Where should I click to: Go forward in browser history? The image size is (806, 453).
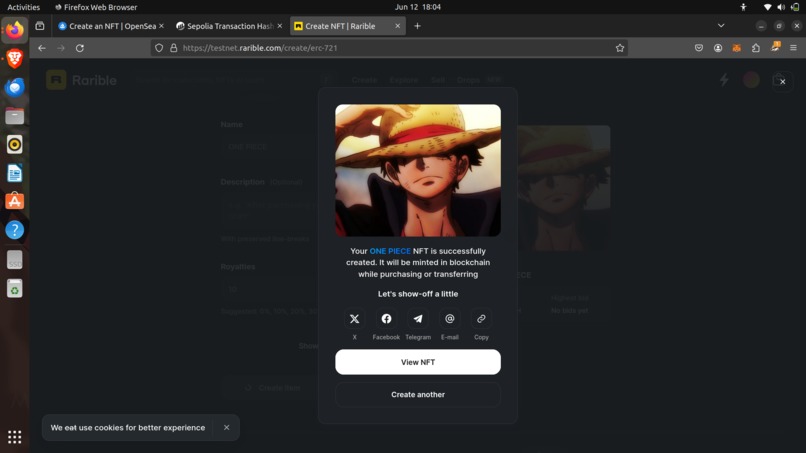pos(61,48)
